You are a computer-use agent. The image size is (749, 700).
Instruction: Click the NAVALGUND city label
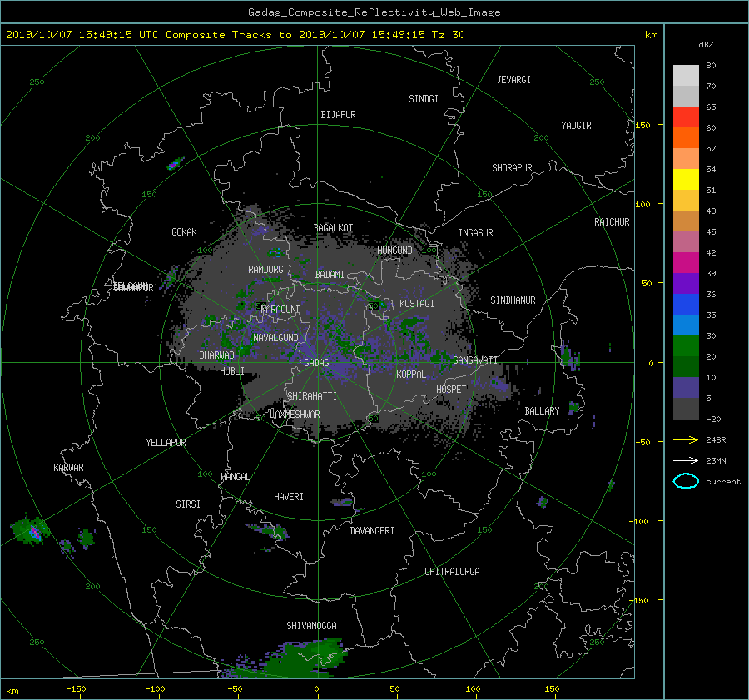(275, 338)
